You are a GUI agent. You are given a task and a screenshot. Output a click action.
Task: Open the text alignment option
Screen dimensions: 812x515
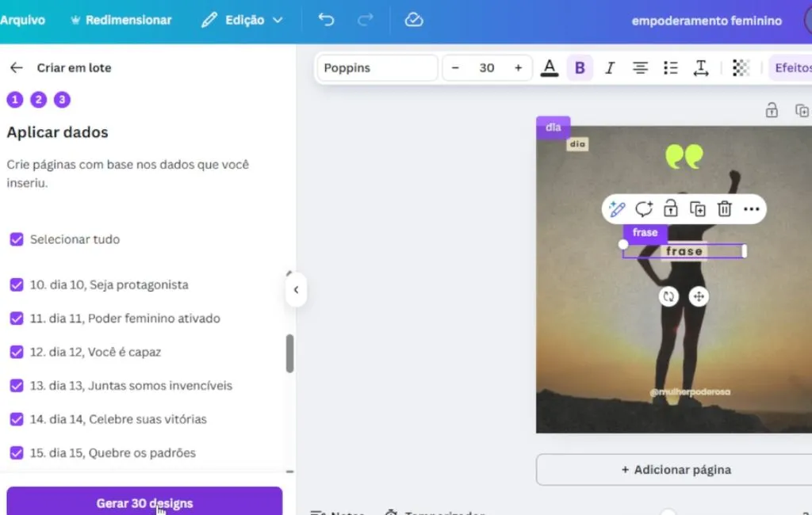pos(640,68)
